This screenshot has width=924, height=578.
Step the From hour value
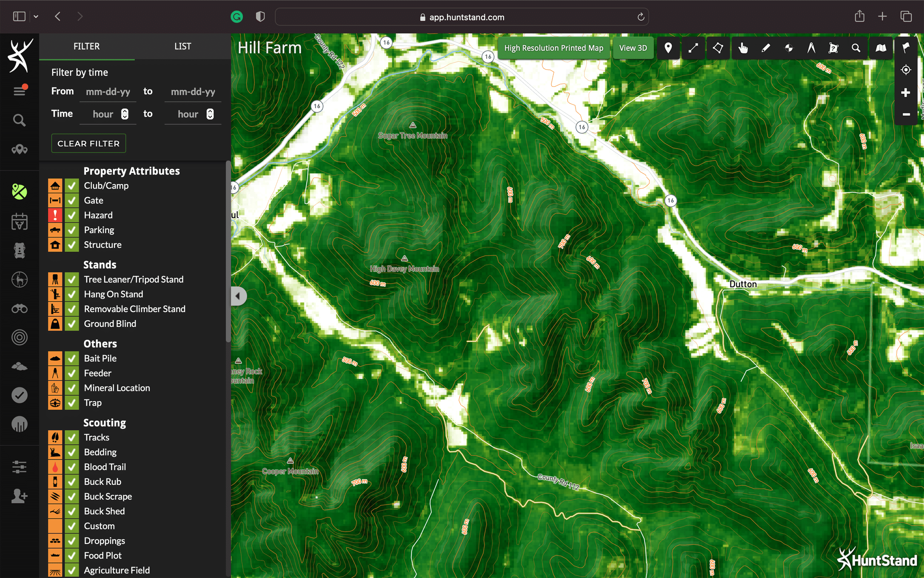125,114
